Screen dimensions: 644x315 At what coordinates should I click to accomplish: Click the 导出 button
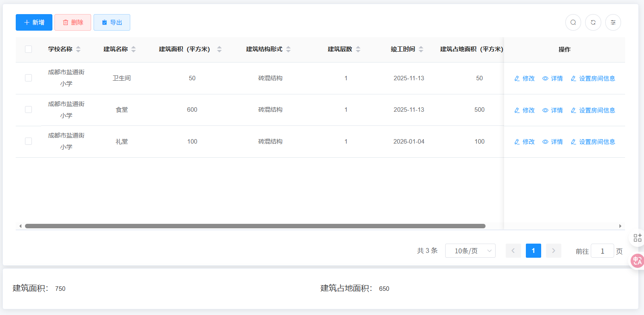click(x=112, y=23)
